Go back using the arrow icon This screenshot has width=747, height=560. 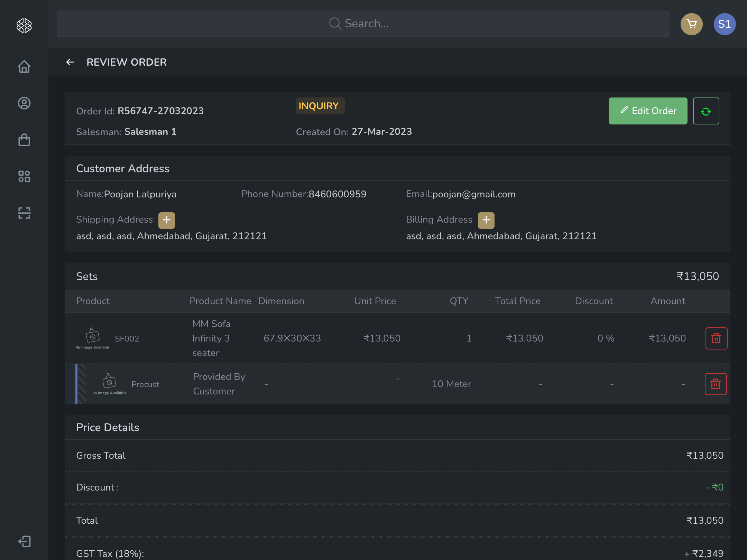70,62
